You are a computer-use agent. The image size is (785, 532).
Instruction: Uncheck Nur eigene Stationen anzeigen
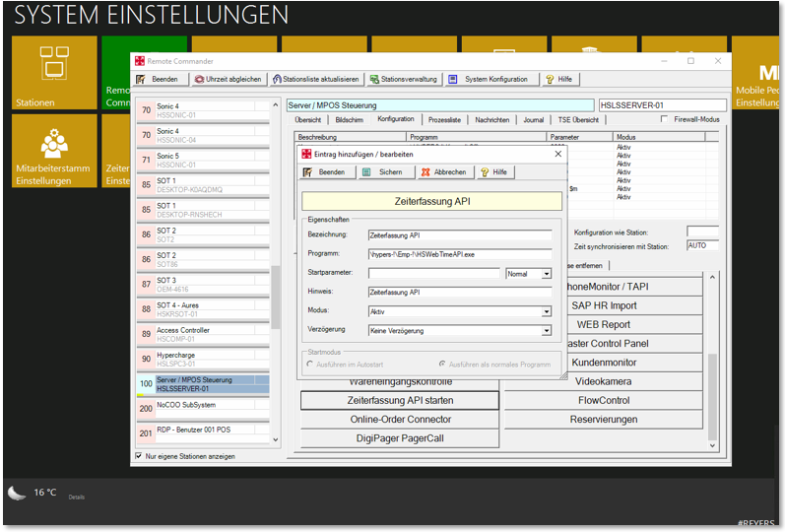[138, 456]
